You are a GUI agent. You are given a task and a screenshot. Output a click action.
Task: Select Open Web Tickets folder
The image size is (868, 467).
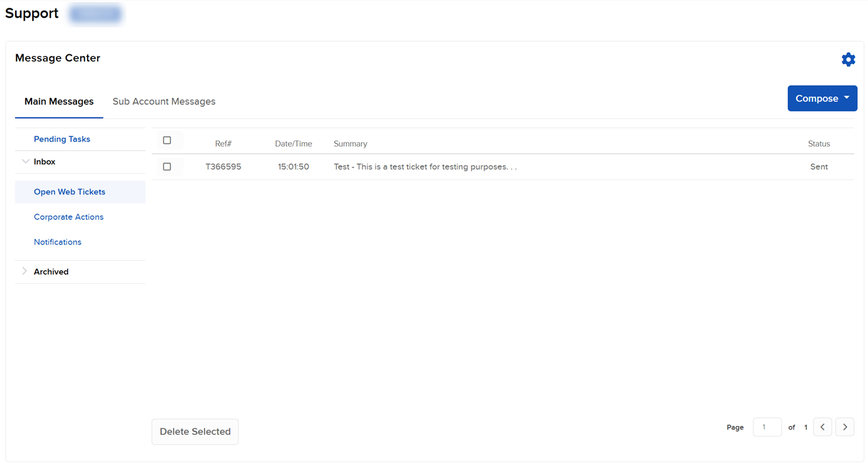tap(69, 191)
